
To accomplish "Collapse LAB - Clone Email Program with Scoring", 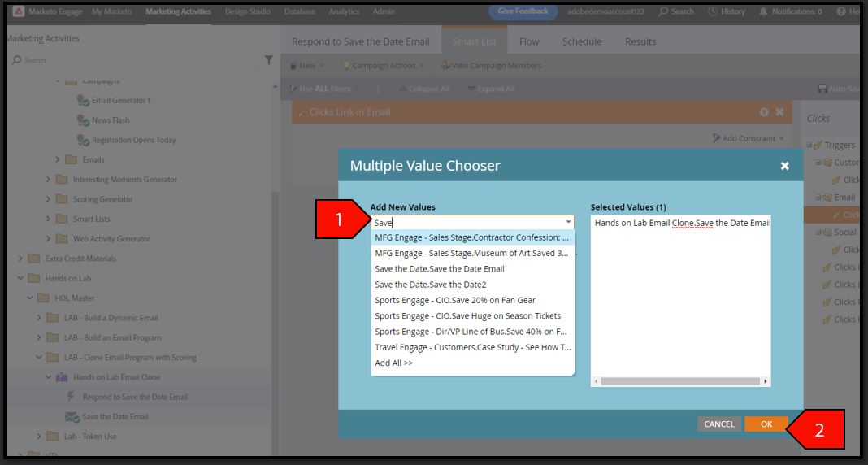I will (39, 357).
